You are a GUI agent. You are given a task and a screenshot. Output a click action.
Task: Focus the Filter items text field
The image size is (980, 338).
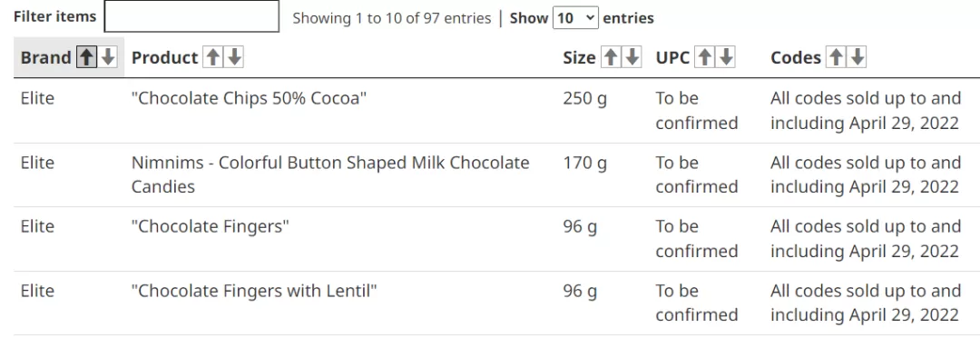(x=191, y=16)
